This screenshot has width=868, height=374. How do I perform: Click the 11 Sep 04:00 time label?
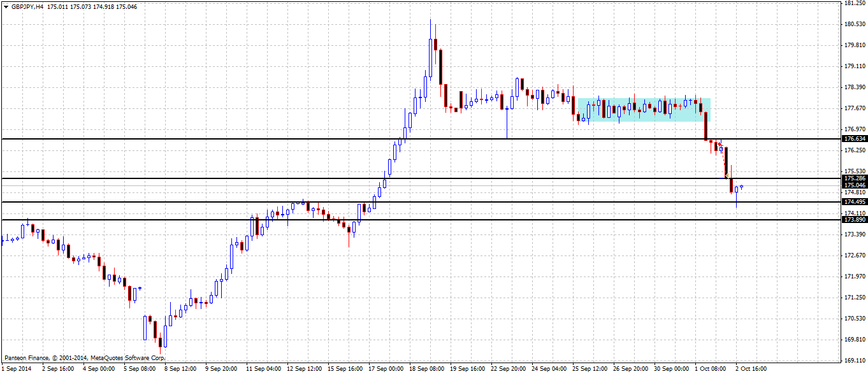[264, 369]
